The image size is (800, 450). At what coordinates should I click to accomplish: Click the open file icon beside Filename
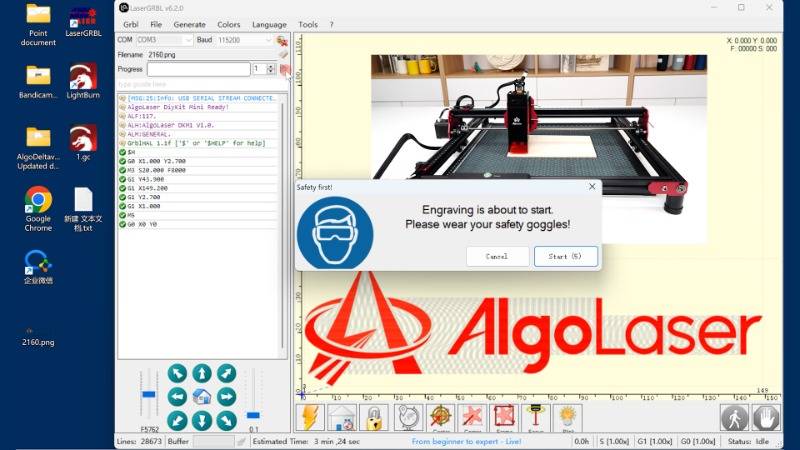(283, 54)
